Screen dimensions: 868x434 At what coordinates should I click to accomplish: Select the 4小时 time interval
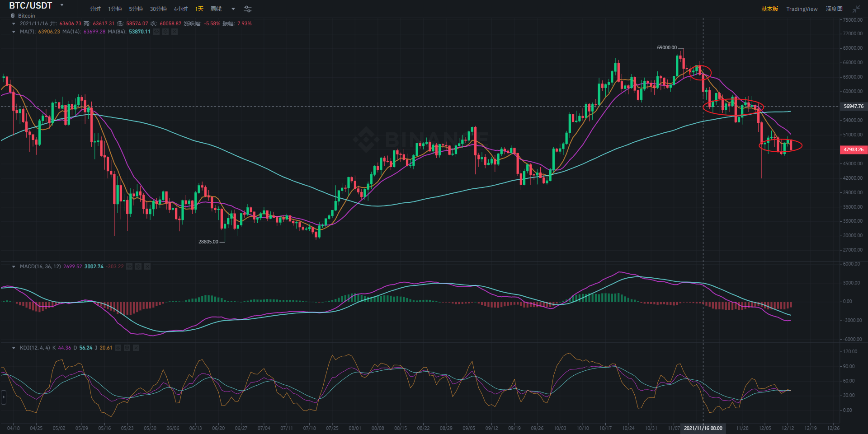[x=180, y=9]
